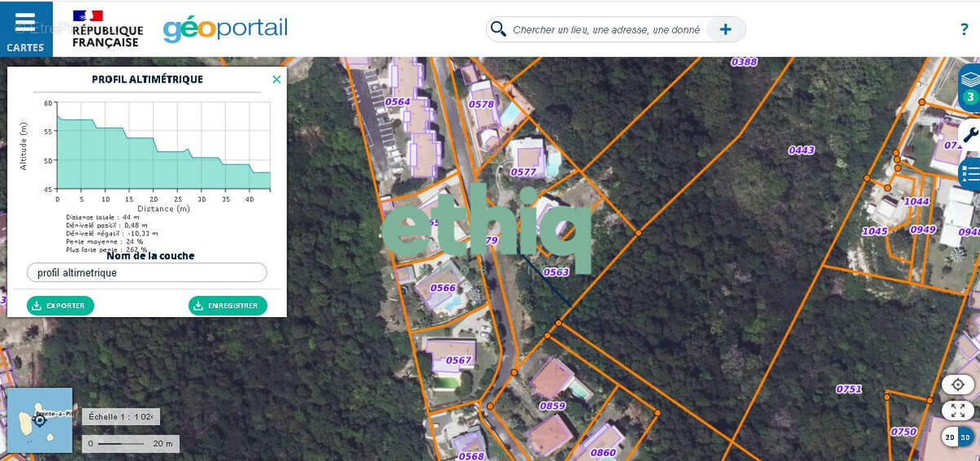This screenshot has height=461, width=980.
Task: Show the map legend panel
Action: click(969, 174)
